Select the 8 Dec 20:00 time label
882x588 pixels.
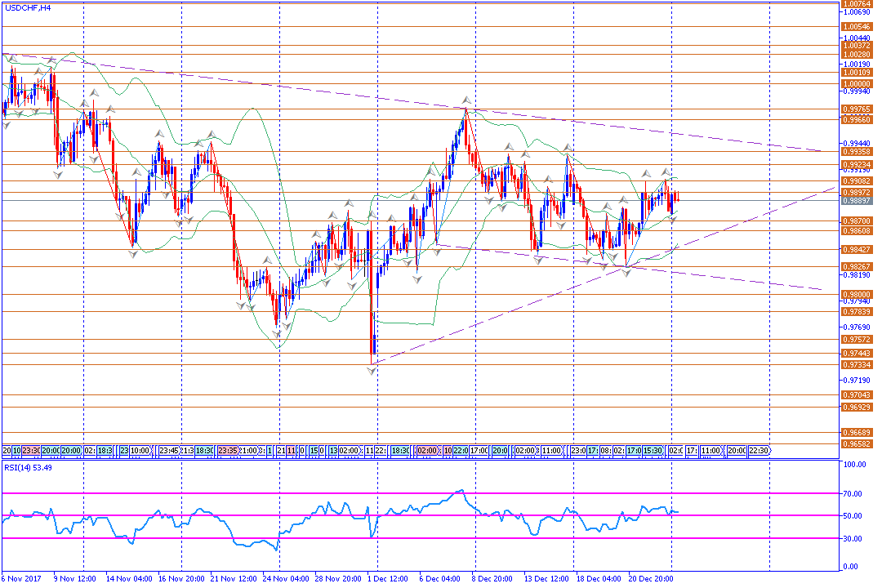tap(492, 578)
